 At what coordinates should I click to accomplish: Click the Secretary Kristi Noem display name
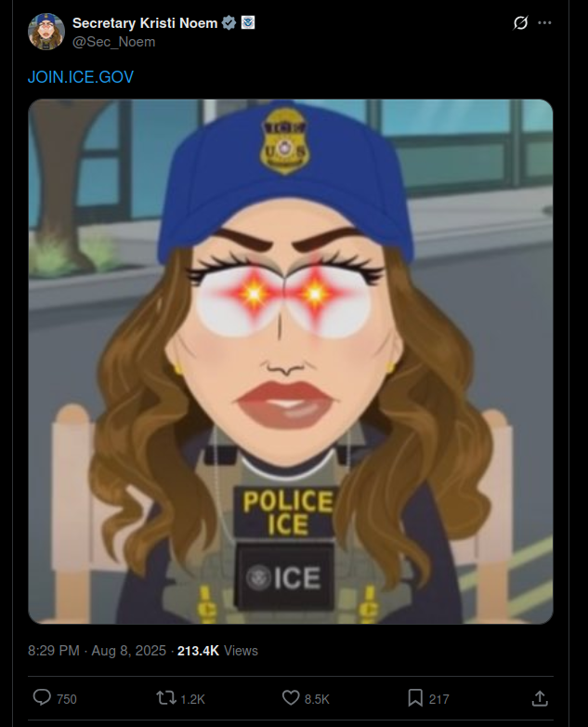coord(145,22)
